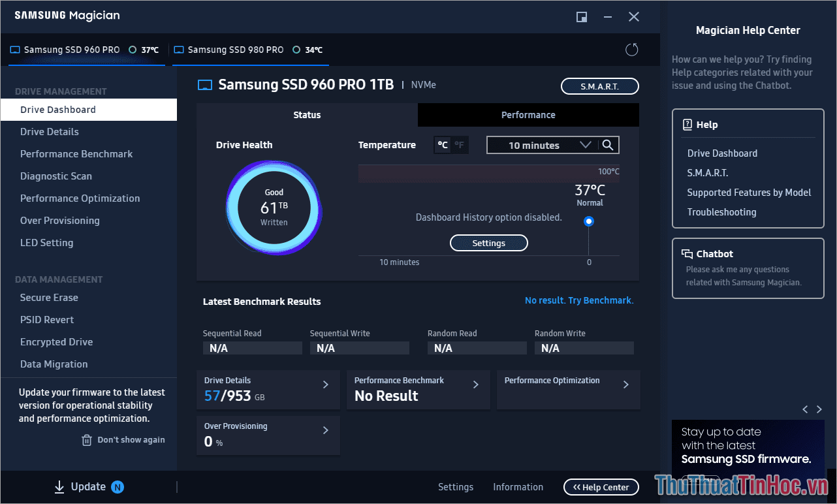Viewport: 837px width, 504px height.
Task: Click the Help question mark icon
Action: [687, 125]
